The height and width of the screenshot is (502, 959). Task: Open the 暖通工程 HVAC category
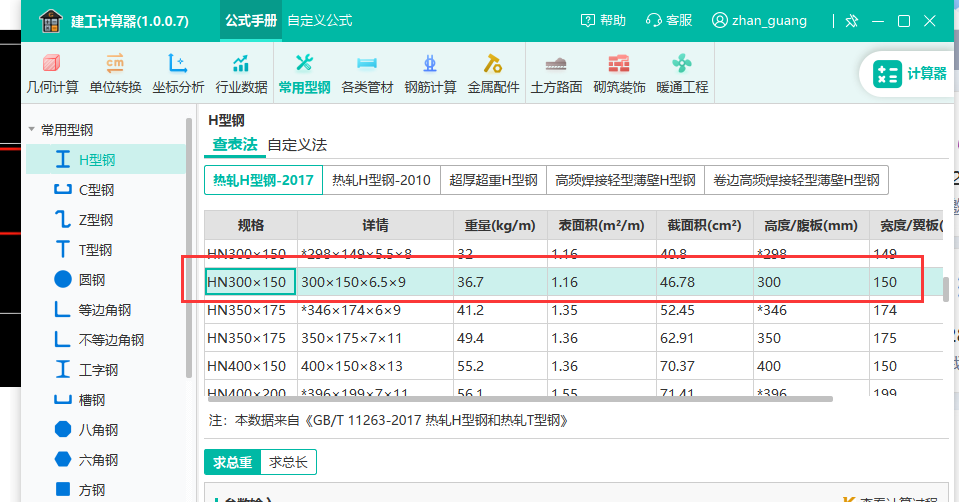(682, 73)
